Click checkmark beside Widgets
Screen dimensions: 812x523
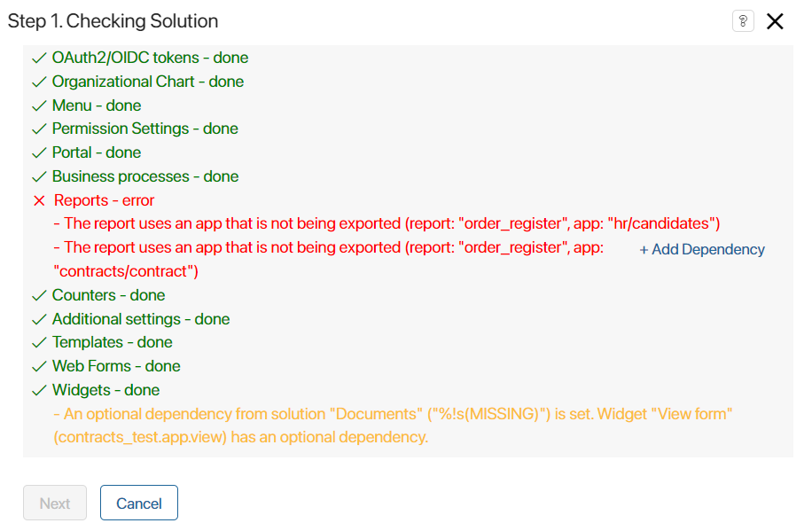[x=39, y=390]
